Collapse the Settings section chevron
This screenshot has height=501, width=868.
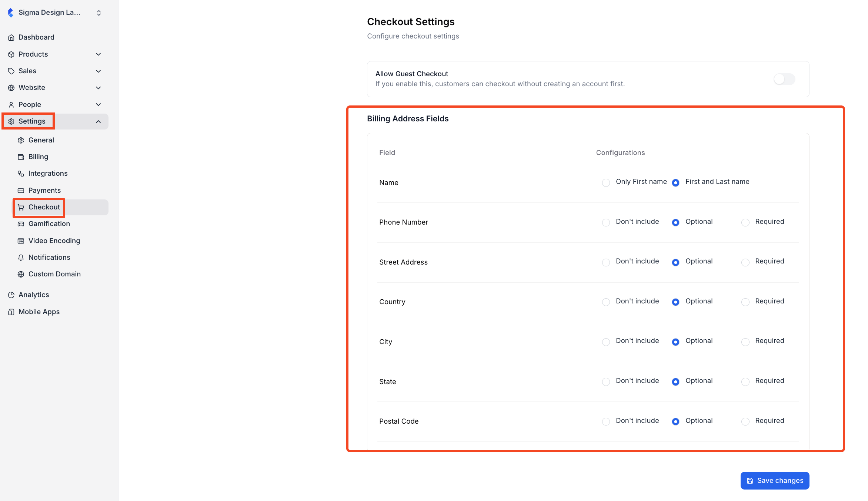pyautogui.click(x=98, y=121)
